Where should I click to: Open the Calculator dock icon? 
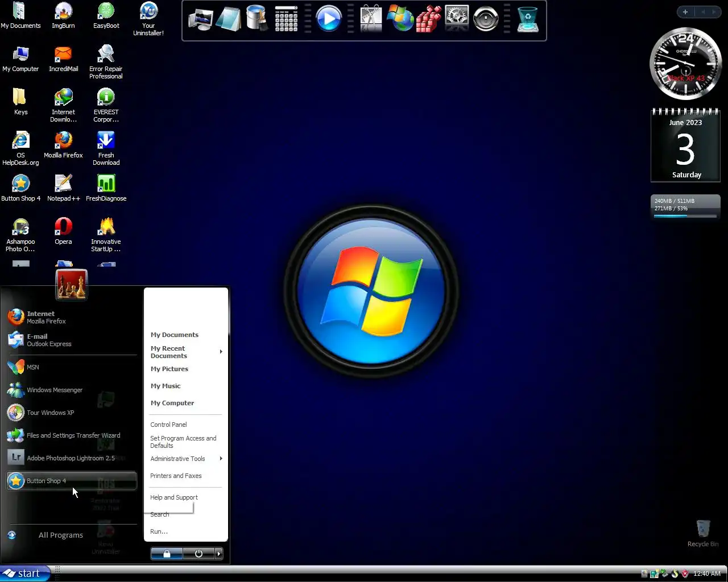[x=286, y=20]
